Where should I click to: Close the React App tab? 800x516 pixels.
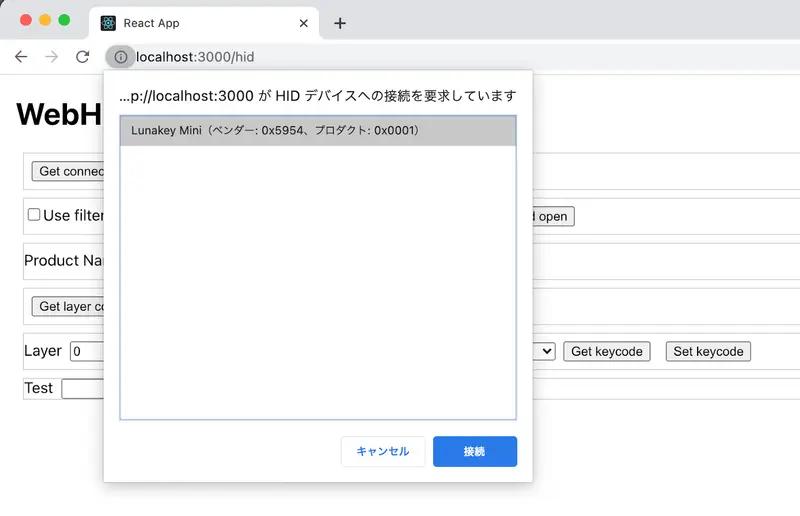pyautogui.click(x=304, y=23)
